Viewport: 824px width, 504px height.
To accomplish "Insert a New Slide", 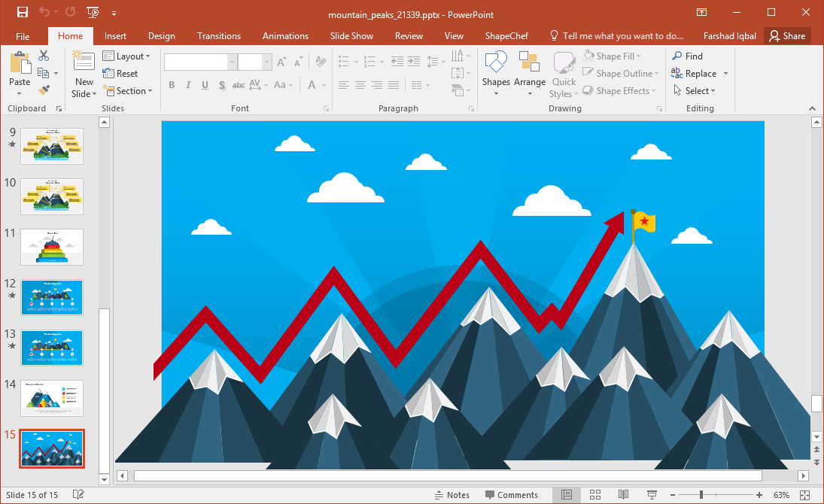I will click(84, 74).
